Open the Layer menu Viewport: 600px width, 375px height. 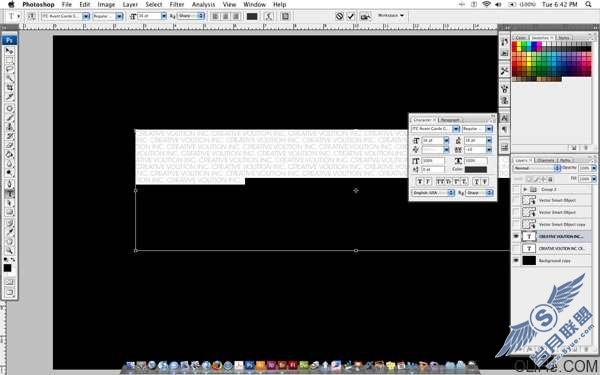[x=130, y=5]
